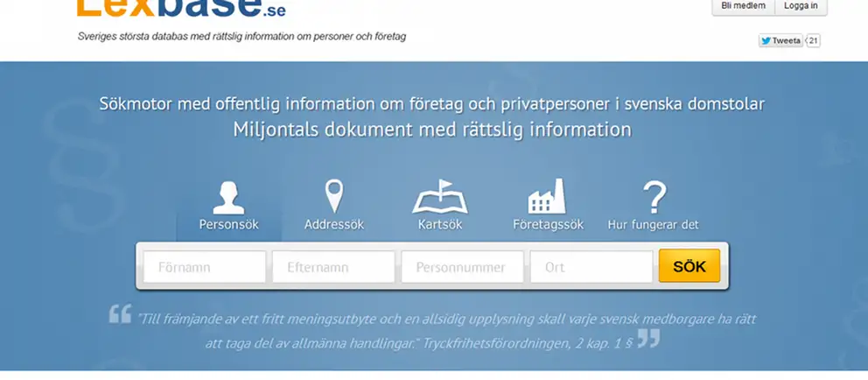Viewport: 868px width, 380px height.
Task: Click the large question mark icon
Action: 654,197
